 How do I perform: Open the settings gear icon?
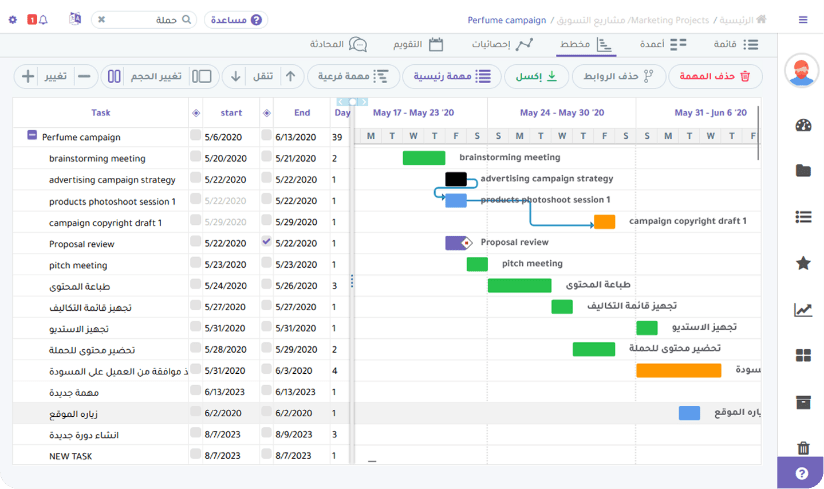click(x=13, y=19)
